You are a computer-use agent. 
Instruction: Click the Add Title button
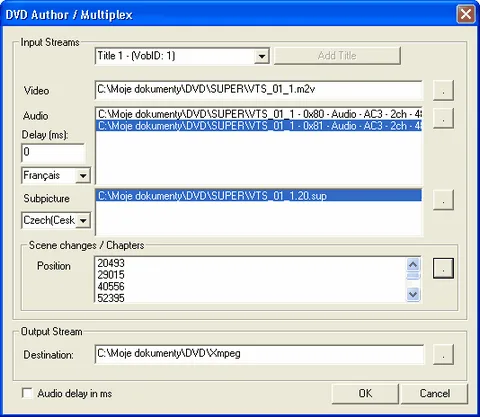click(x=337, y=56)
